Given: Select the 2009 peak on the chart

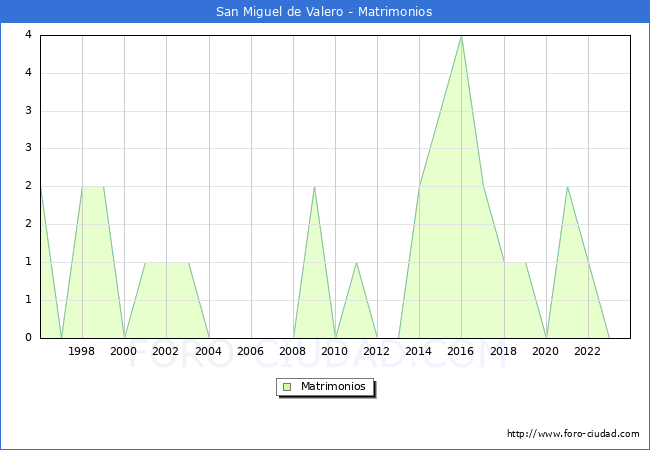Looking at the screenshot, I should click(x=314, y=187).
